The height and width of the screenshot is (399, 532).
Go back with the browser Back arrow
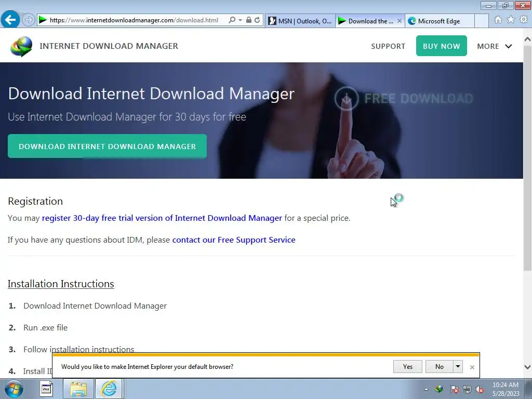pos(10,20)
